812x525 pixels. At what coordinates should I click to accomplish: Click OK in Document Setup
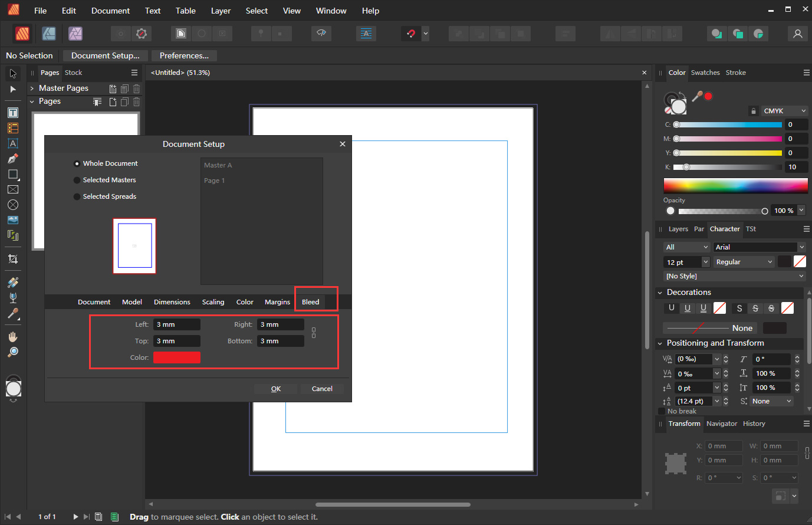click(276, 389)
